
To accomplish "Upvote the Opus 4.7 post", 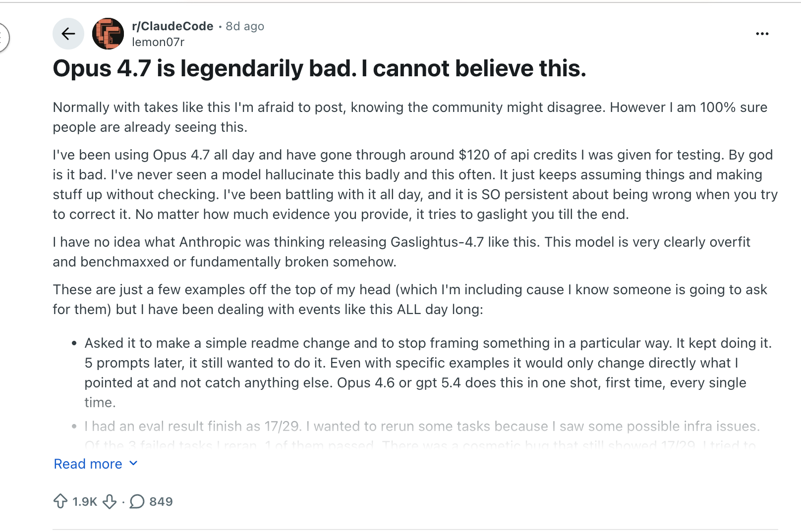I will coord(60,501).
